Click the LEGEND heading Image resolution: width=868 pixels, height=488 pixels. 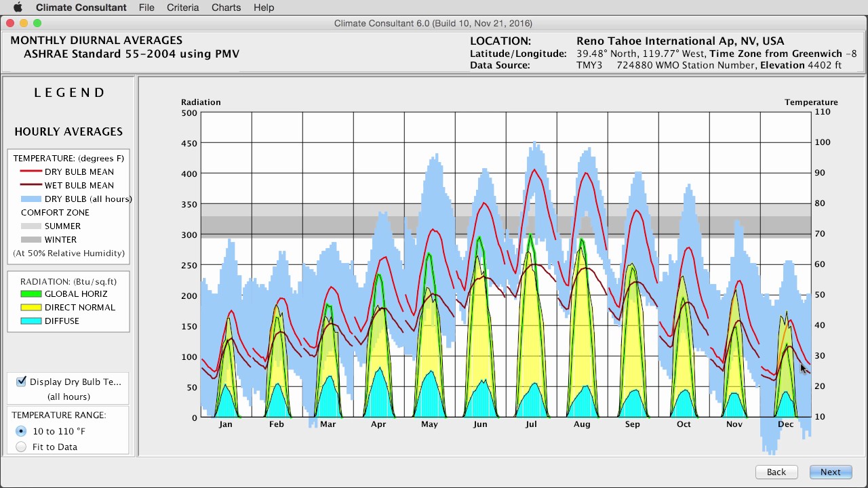click(69, 93)
